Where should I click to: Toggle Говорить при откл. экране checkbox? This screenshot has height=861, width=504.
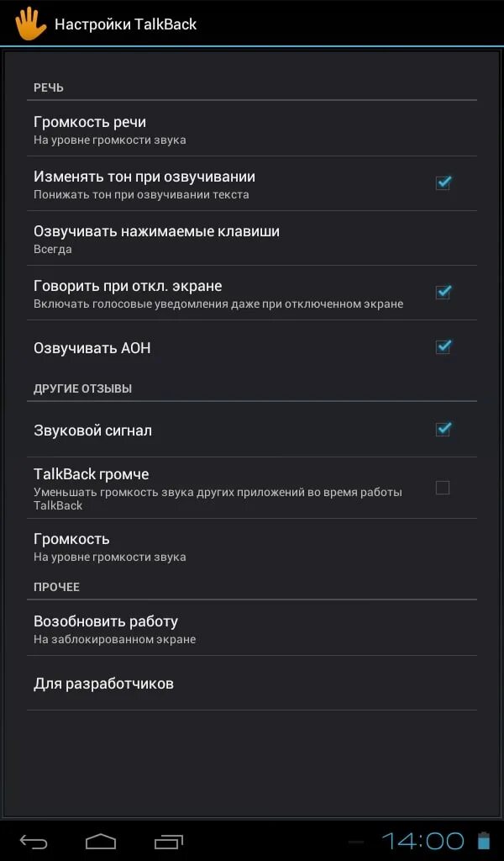(443, 292)
